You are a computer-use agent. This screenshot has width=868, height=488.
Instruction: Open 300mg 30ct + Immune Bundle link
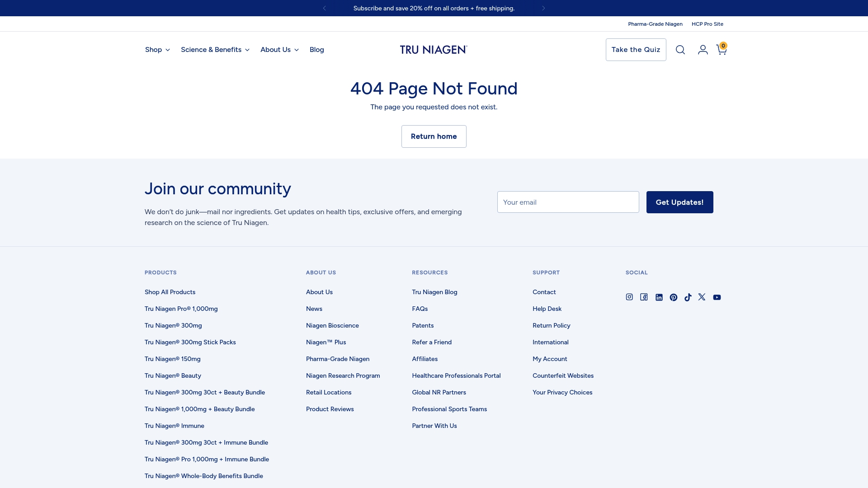click(207, 443)
